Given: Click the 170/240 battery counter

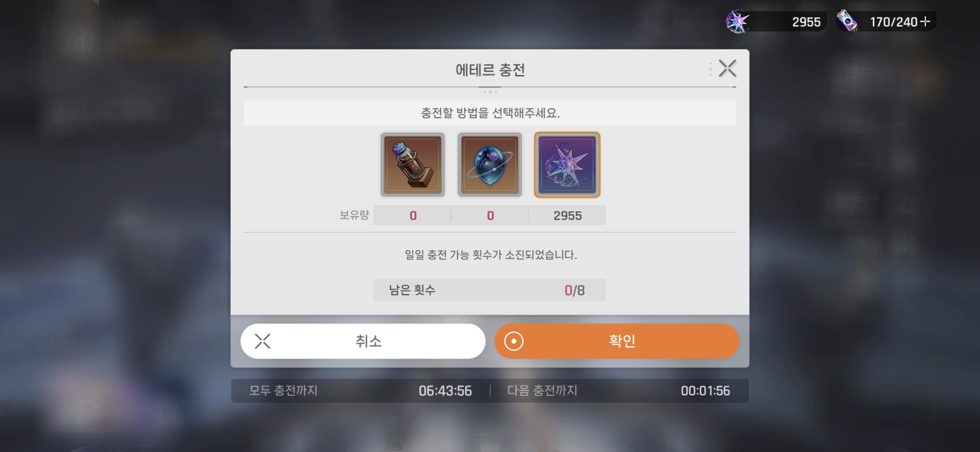Looking at the screenshot, I should pyautogui.click(x=893, y=22).
